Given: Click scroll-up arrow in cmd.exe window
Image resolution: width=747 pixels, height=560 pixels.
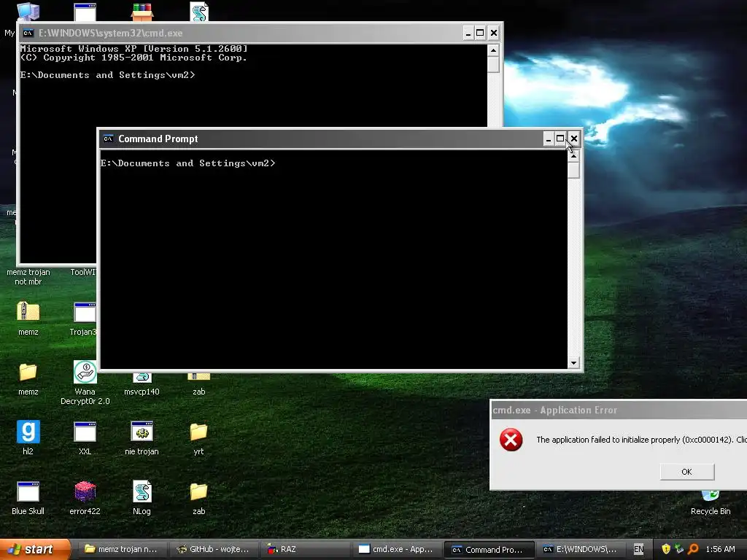Looking at the screenshot, I should 494,50.
